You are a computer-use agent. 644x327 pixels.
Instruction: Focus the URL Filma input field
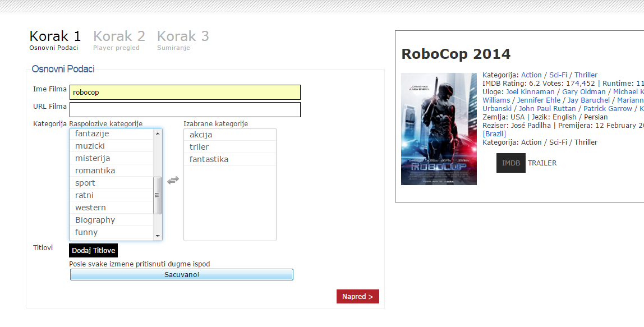pyautogui.click(x=185, y=110)
